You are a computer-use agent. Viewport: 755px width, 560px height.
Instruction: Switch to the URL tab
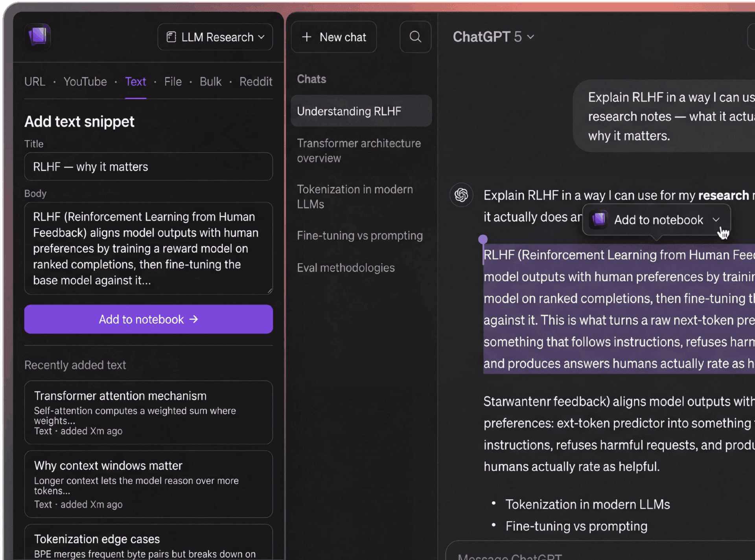tap(35, 82)
